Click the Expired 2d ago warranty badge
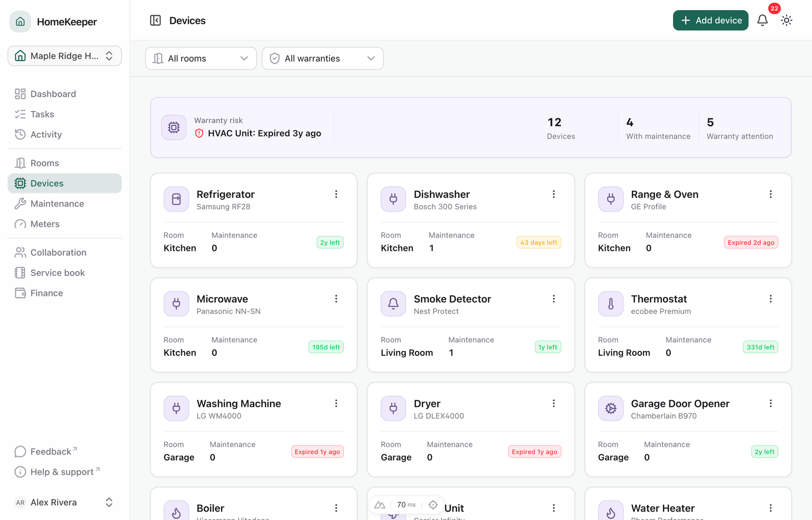 [x=751, y=243]
